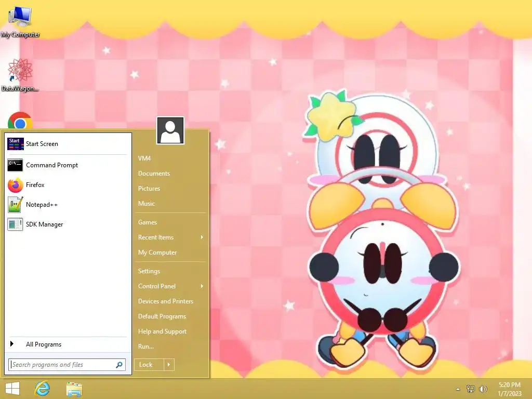Open the volume speaker tray icon

coord(483,389)
